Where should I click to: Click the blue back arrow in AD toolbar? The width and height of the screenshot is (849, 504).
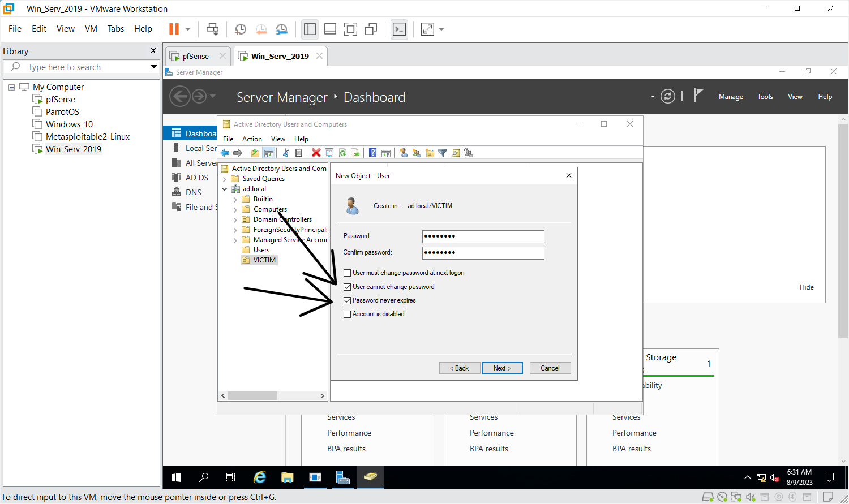tap(225, 153)
